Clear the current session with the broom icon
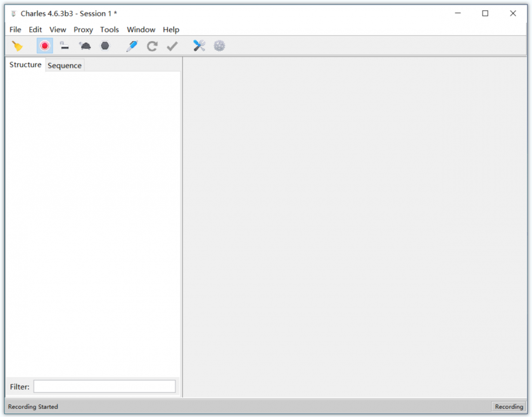Screen dimensions: 532x417 coord(17,46)
